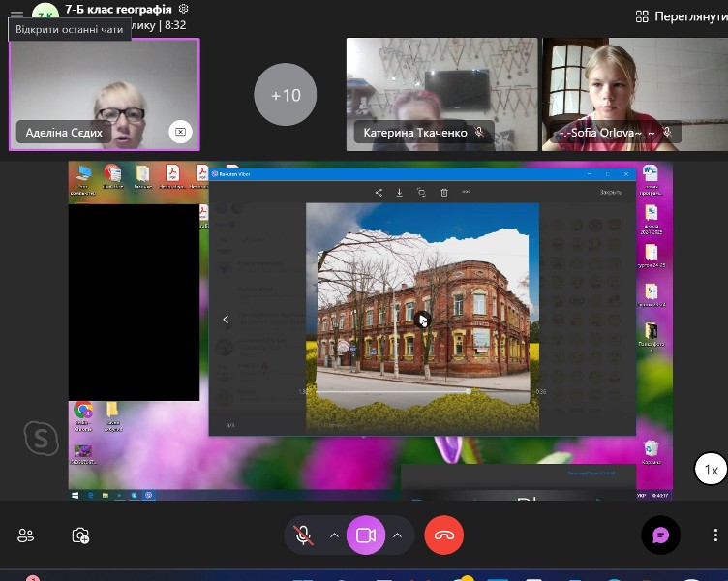
Task: Click screen share indicator on Аделіна Седих tile
Action: [179, 132]
